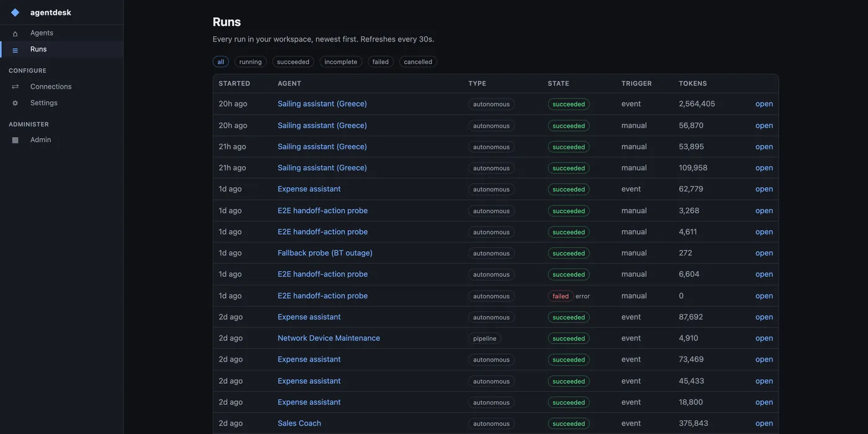The height and width of the screenshot is (434, 868).
Task: Open the Fallback probe run row
Action: click(x=764, y=252)
